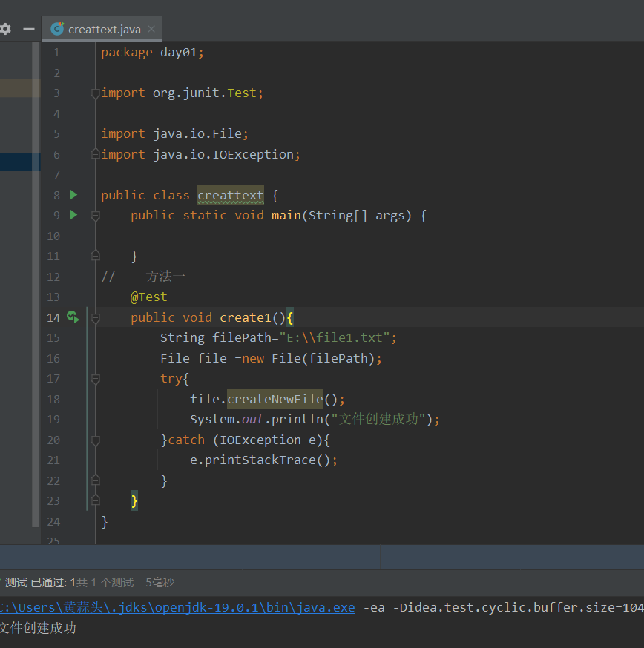The height and width of the screenshot is (648, 644).
Task: Click the @Test annotation
Action: click(148, 297)
